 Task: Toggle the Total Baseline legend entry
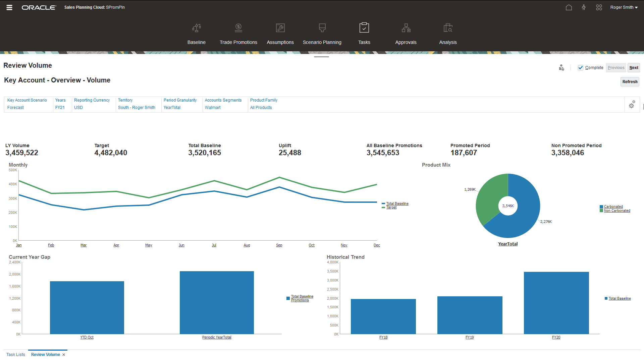point(397,203)
